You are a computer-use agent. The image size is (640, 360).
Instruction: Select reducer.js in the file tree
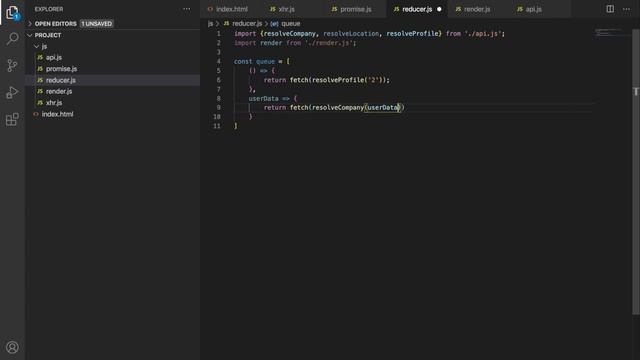[x=113, y=80]
